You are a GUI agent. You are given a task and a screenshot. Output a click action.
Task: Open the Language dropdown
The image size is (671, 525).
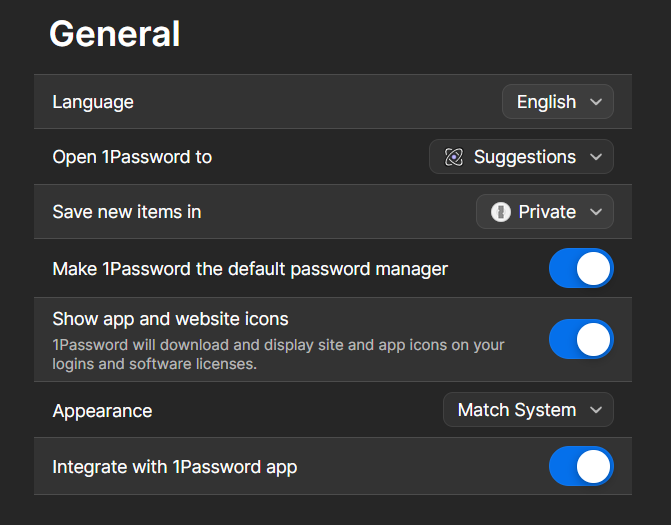click(557, 102)
